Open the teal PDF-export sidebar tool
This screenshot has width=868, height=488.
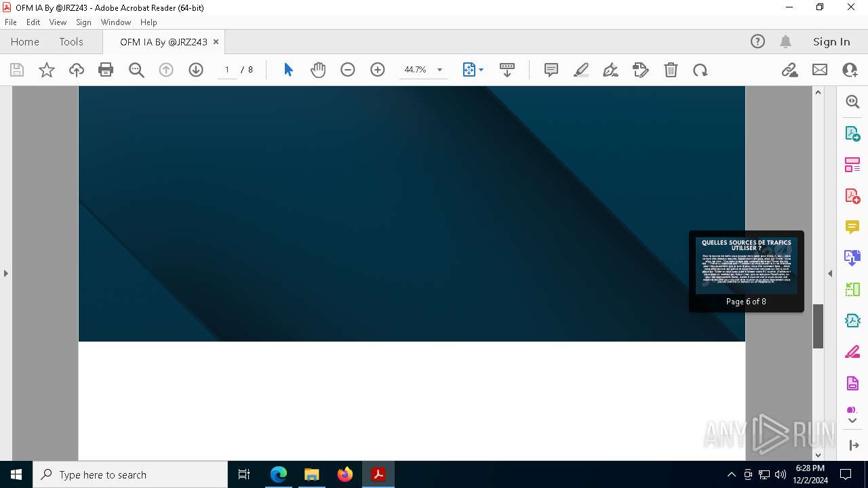pyautogui.click(x=852, y=321)
